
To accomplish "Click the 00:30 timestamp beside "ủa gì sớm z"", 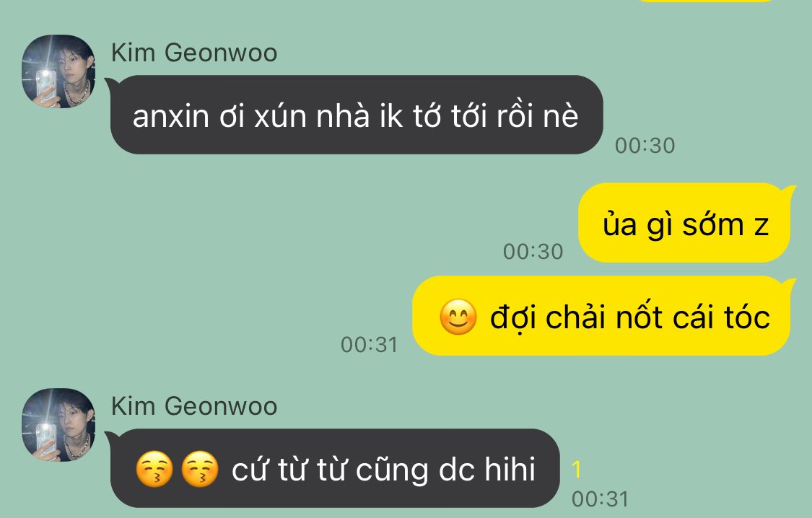I will point(533,252).
